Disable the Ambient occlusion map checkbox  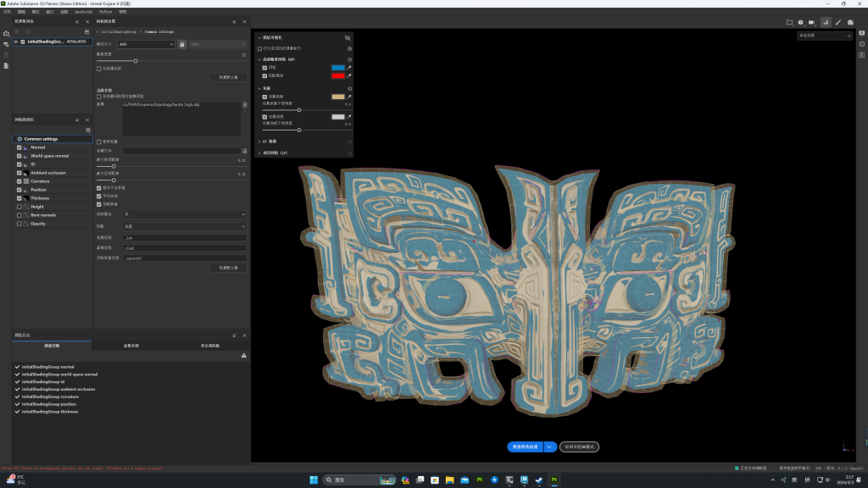[19, 173]
